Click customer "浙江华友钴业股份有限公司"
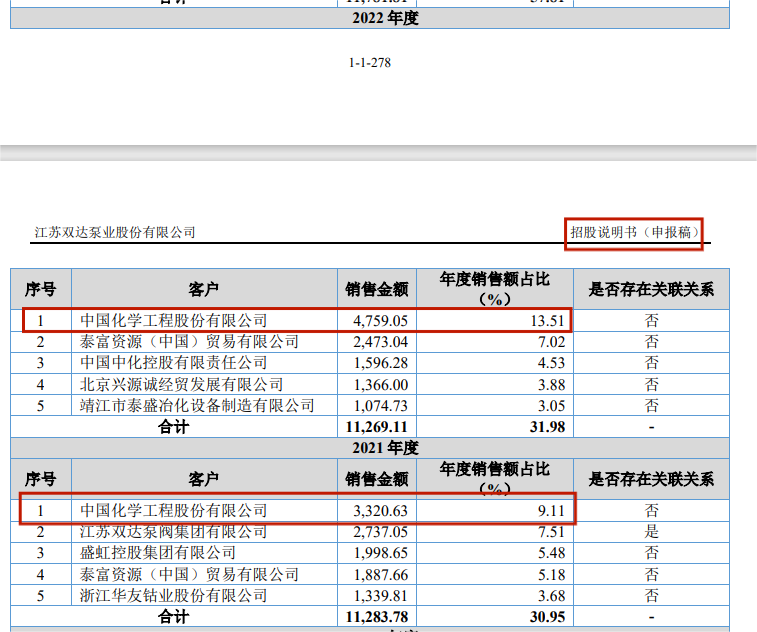Viewport: 757px width, 632px height. coord(173,595)
